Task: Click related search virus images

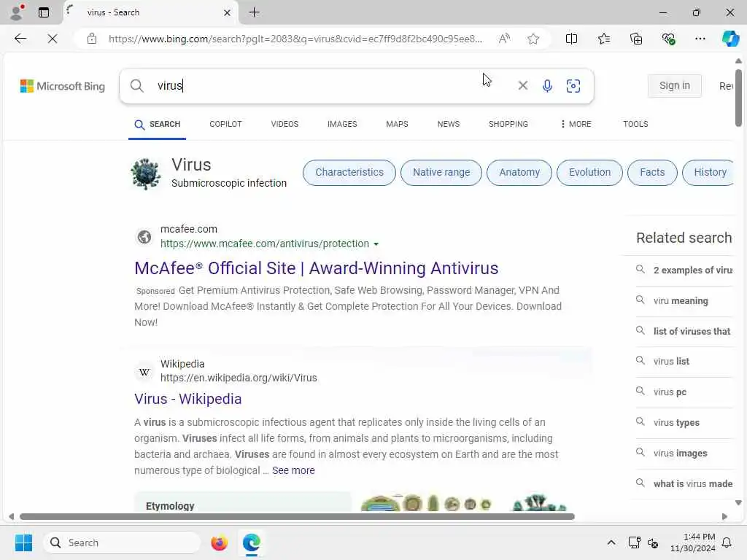Action: point(681,454)
